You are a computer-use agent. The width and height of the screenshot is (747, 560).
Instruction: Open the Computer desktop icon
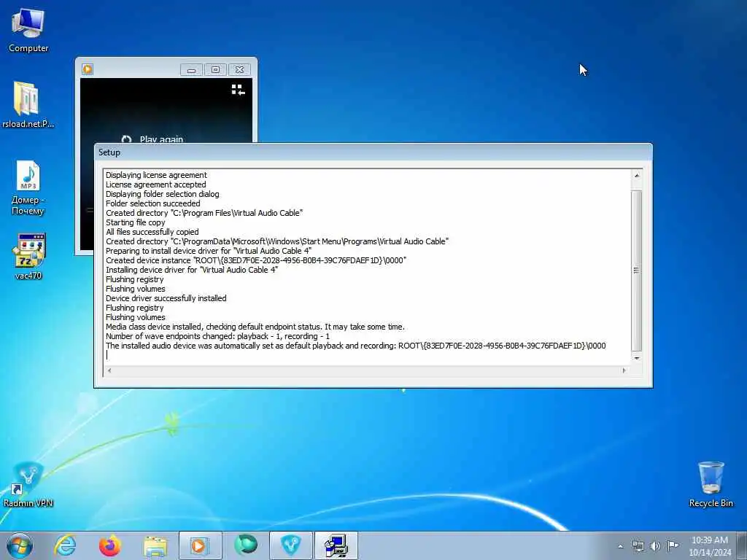click(x=28, y=31)
